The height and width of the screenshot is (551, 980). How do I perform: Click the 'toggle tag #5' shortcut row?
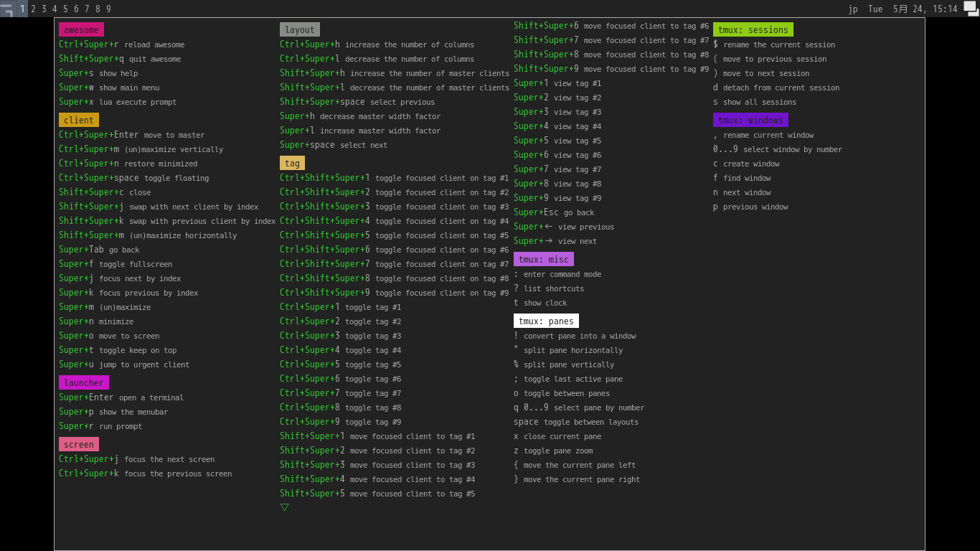pyautogui.click(x=341, y=364)
